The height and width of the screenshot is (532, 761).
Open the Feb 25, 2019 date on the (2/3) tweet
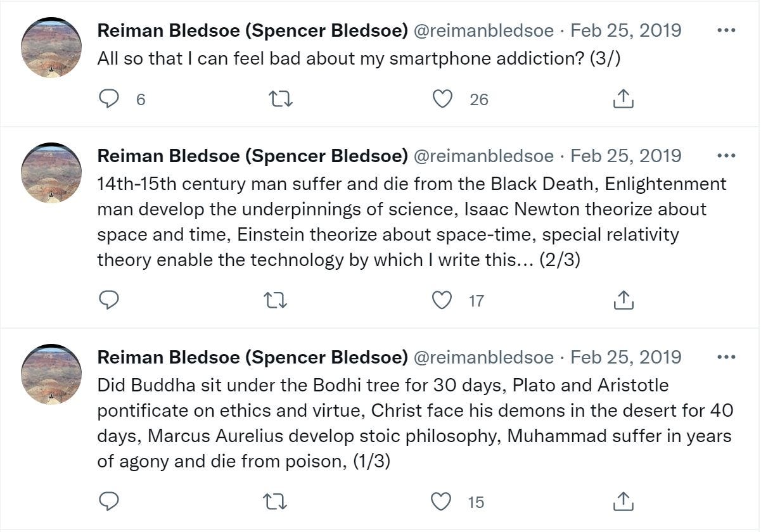[626, 155]
